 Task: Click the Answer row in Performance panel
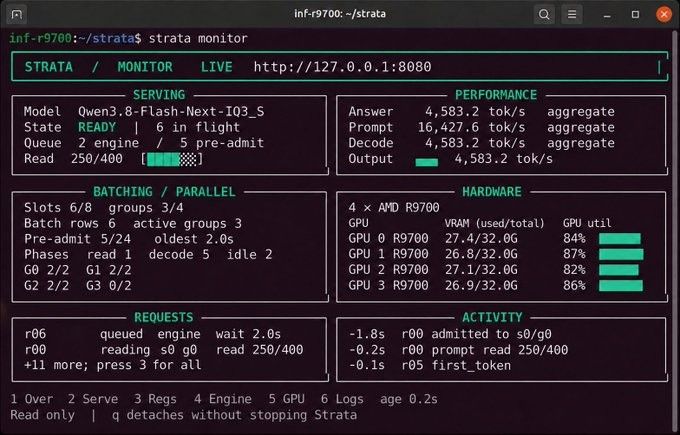(481, 112)
